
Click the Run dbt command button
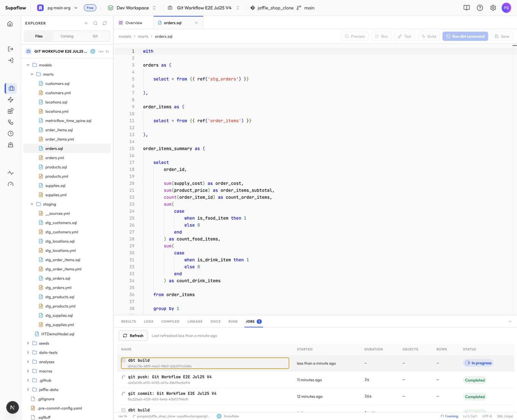(x=465, y=36)
